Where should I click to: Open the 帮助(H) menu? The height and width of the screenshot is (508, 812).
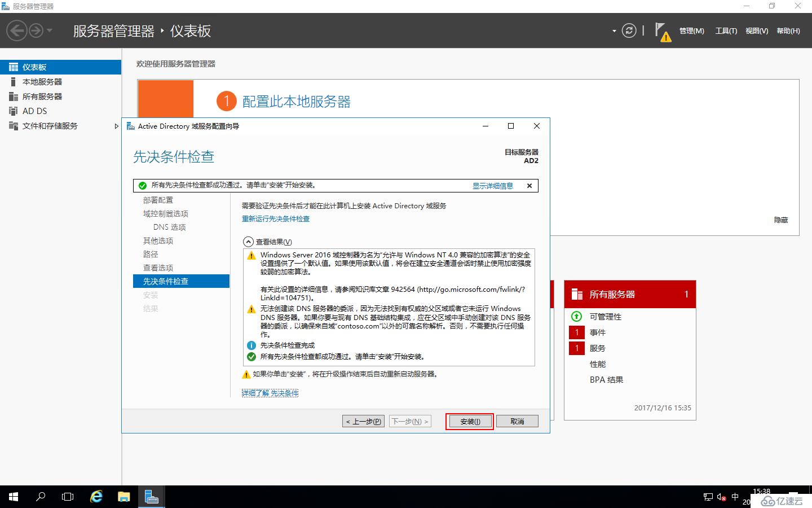tap(788, 31)
